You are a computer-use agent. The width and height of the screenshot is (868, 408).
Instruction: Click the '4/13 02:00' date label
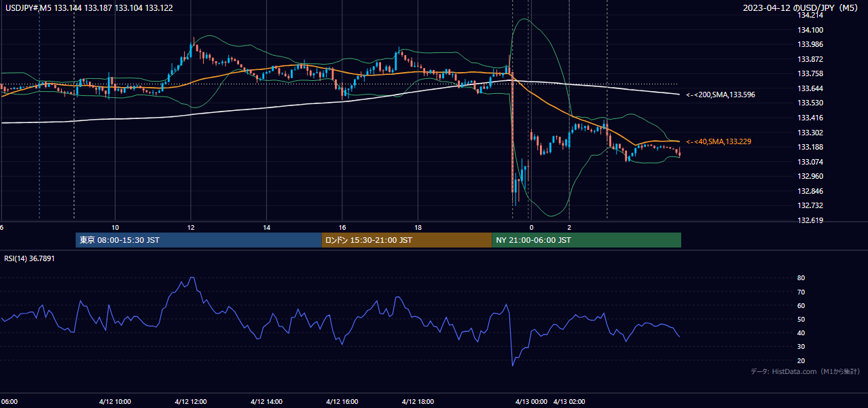(569, 402)
